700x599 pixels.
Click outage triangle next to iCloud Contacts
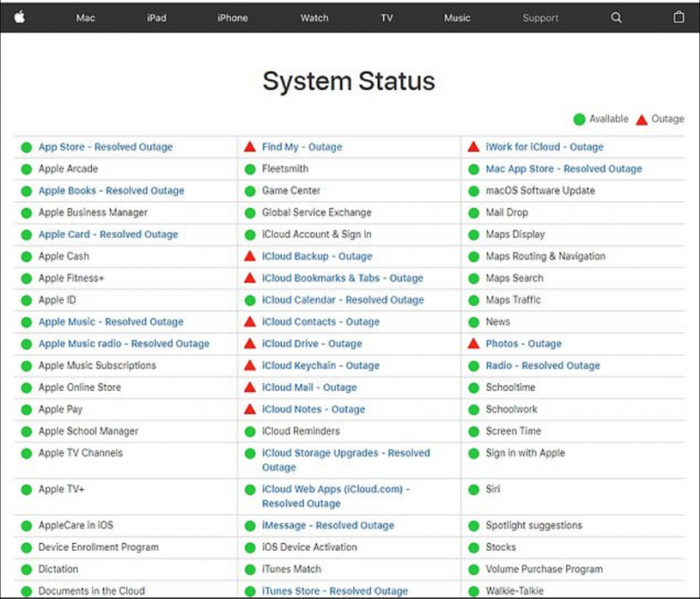click(250, 322)
